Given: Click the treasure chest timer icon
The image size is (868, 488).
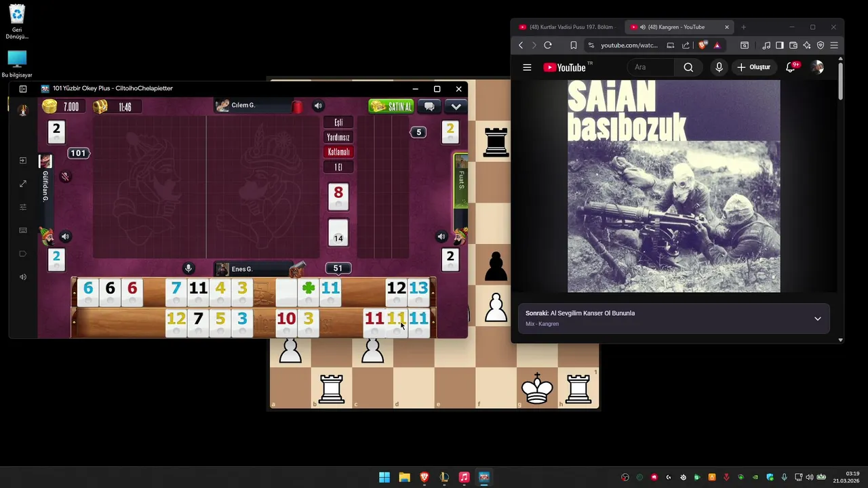Looking at the screenshot, I should 100,106.
